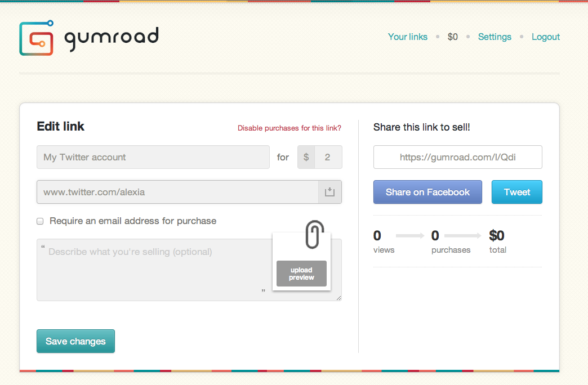The width and height of the screenshot is (588, 385).
Task: Click the $0 total statistic
Action: pos(498,241)
